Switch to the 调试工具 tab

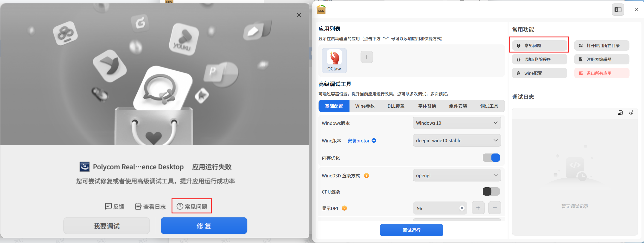pos(489,106)
